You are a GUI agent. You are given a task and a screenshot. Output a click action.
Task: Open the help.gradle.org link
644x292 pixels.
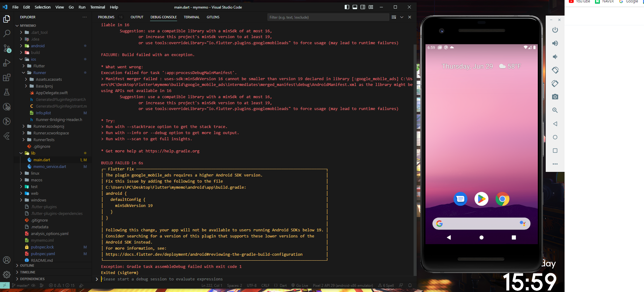point(173,151)
